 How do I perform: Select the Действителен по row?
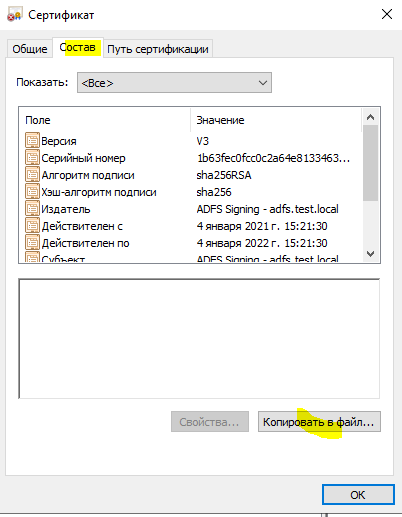point(190,243)
